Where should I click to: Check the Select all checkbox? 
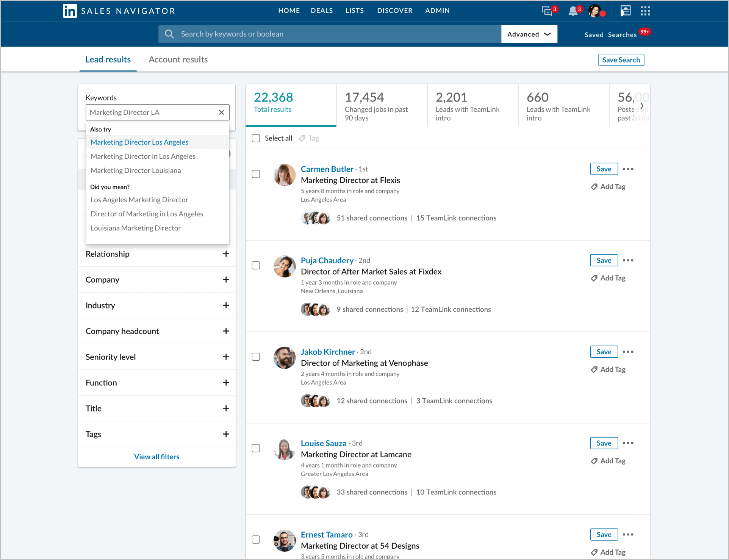(x=256, y=138)
